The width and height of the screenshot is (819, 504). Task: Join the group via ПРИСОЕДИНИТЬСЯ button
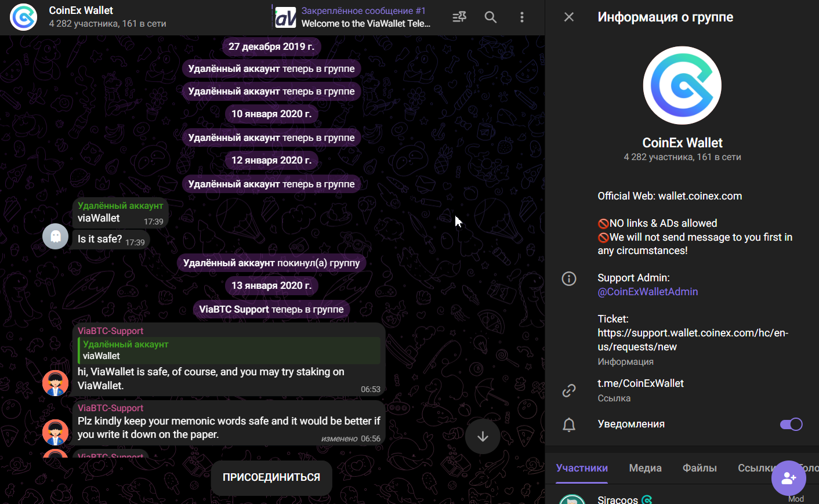click(271, 477)
